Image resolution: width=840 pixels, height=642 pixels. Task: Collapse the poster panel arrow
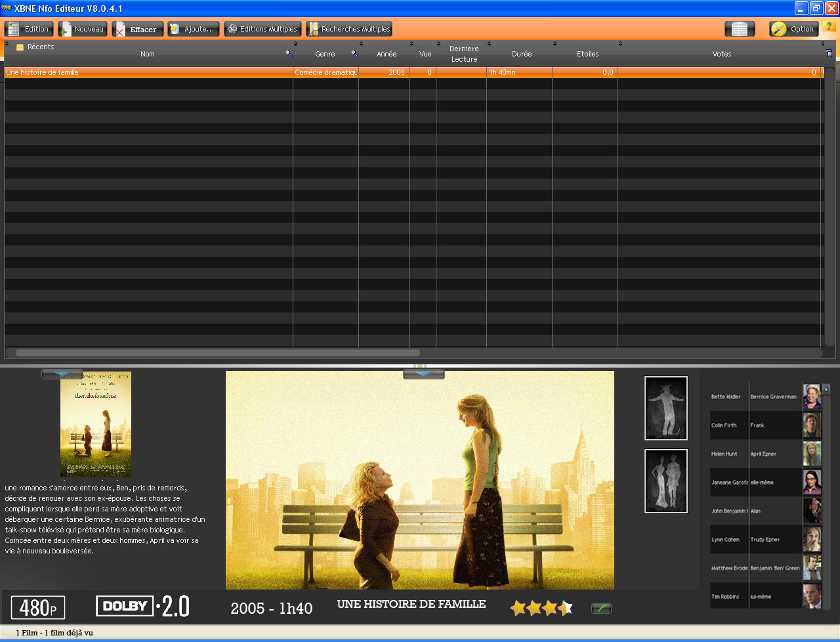62,374
